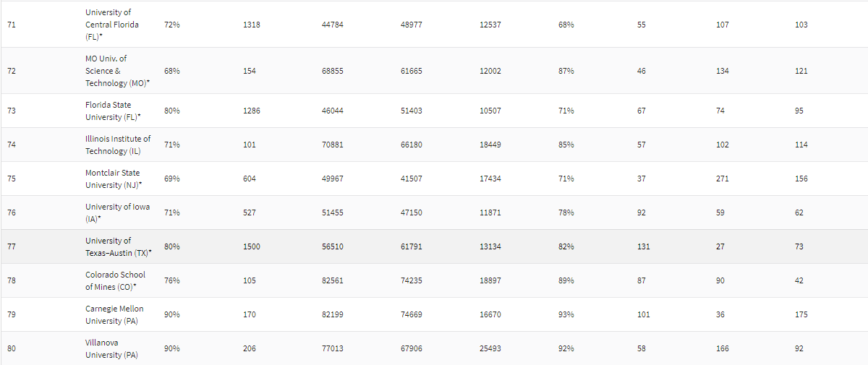This screenshot has height=365, width=868.
Task: Click Montclair State University (NJ) name
Action: coord(114,179)
